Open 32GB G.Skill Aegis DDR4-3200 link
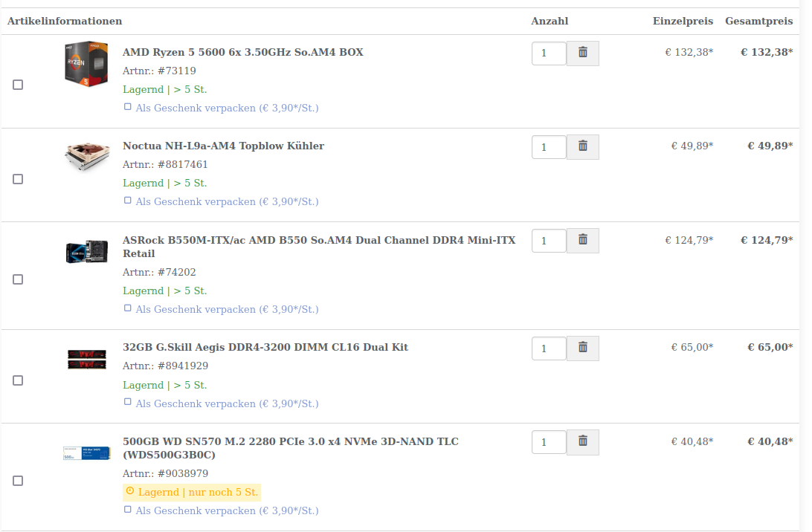 point(265,347)
